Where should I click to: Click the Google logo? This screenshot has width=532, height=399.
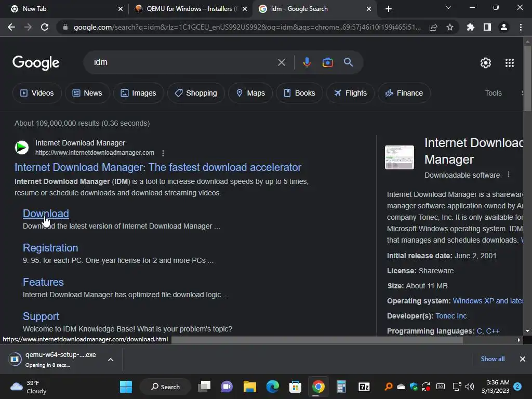click(36, 63)
